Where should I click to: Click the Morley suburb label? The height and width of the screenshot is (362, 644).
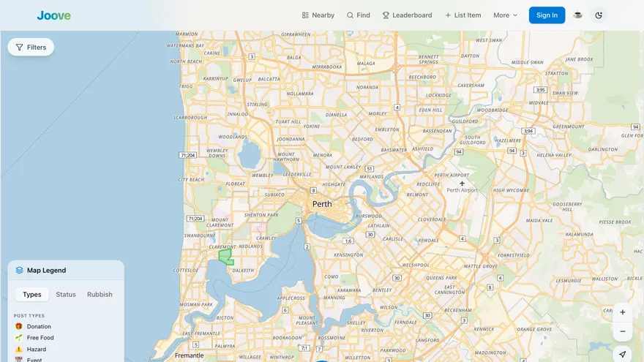[x=378, y=113]
